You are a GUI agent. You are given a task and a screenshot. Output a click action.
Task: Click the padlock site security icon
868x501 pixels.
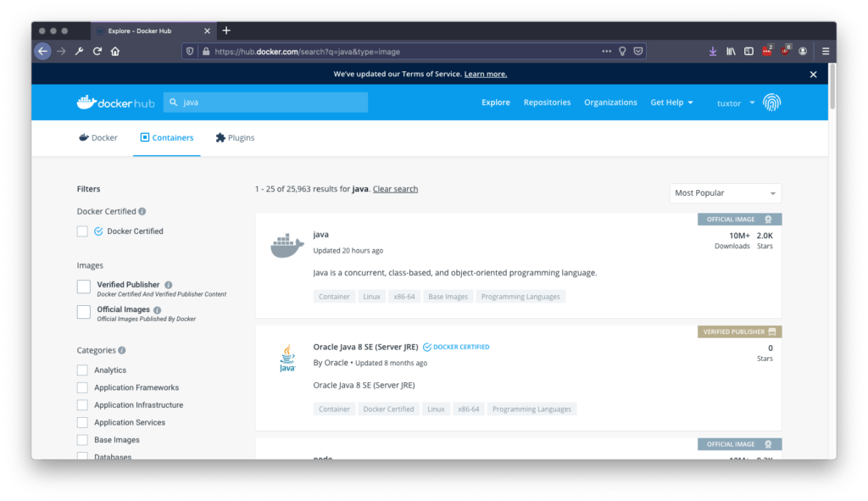point(206,52)
